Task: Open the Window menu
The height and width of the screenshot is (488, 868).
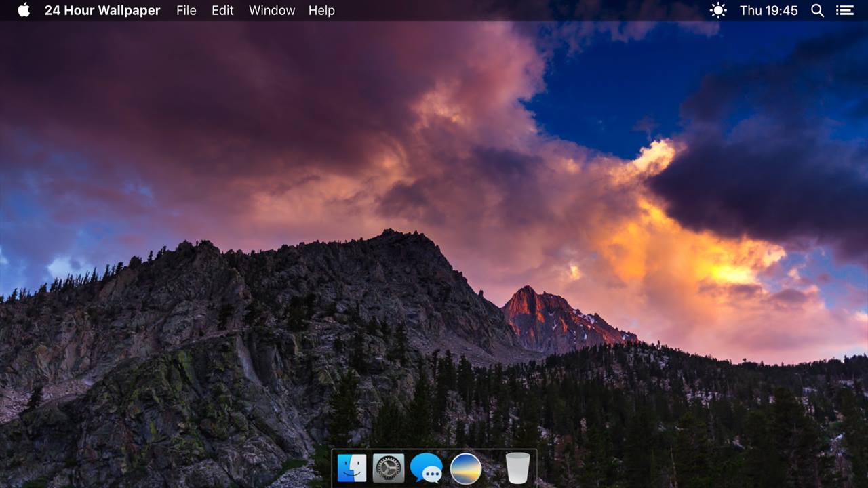Action: point(272,10)
